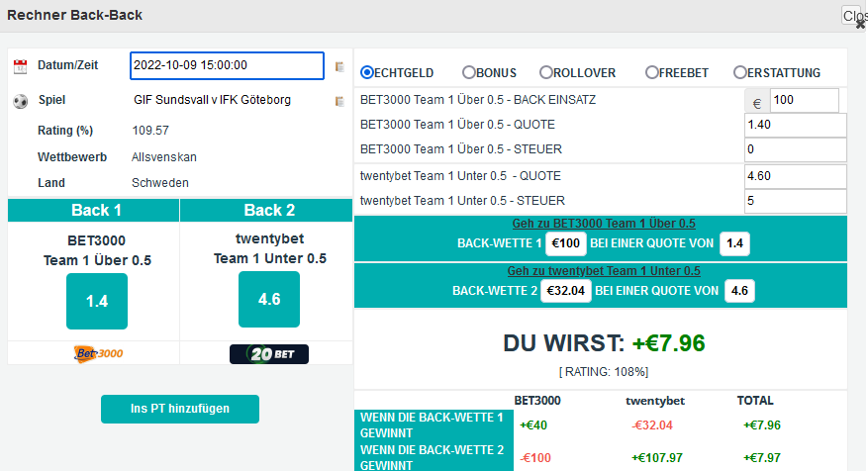Select the ECHTGELD radio option

click(x=366, y=72)
